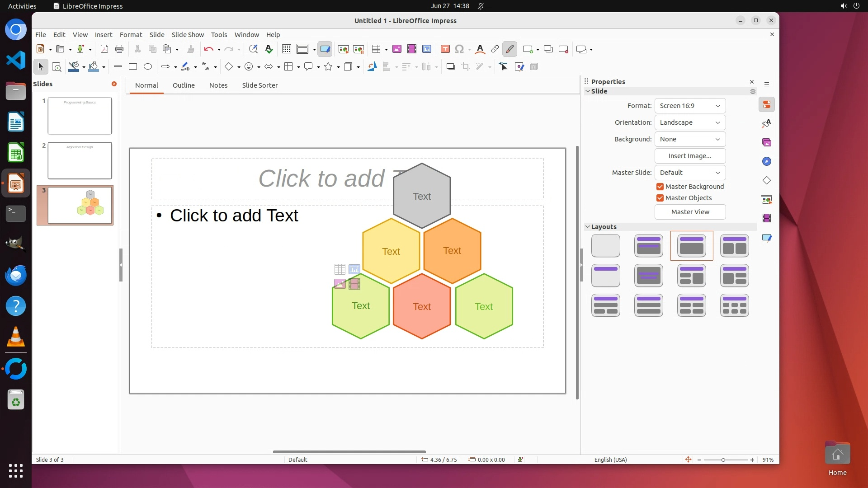Image resolution: width=868 pixels, height=488 pixels.
Task: Toggle the Display Grid toolbar button
Action: (x=287, y=49)
